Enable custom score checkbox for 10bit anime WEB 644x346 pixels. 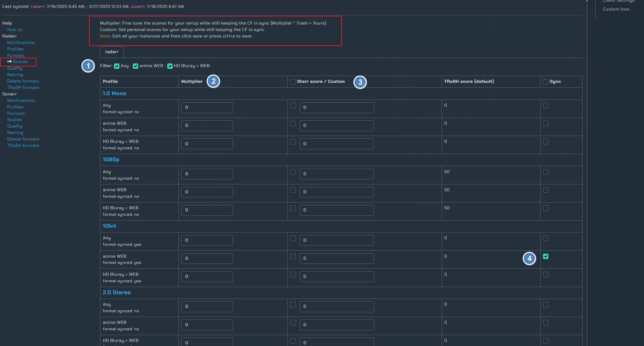293,256
